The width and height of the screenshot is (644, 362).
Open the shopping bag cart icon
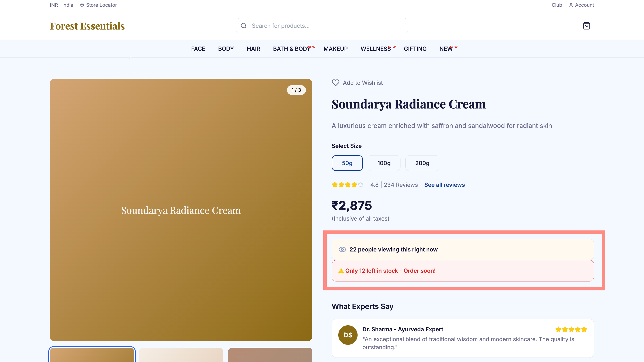(587, 26)
